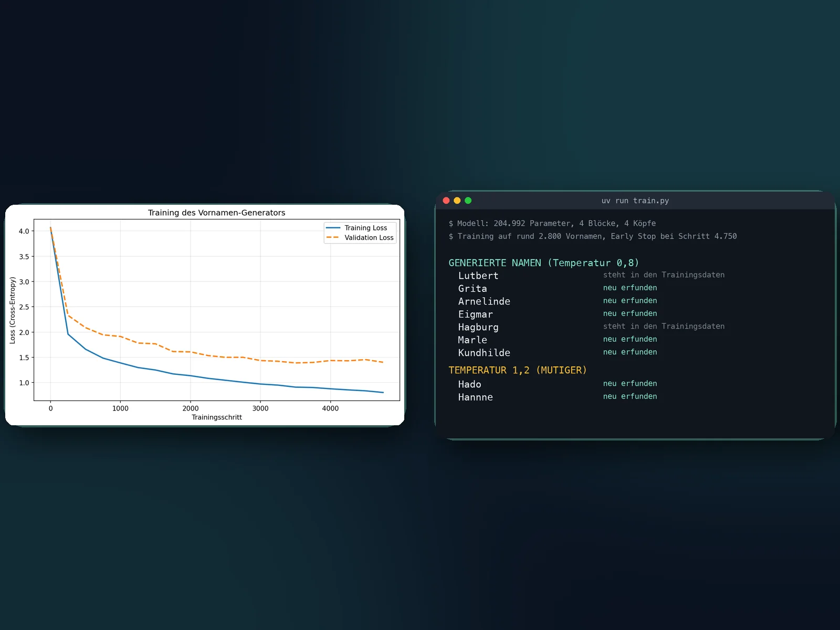Click the heading 'TEMPERATUR 1,2 (MUTIGER)'
Image resolution: width=840 pixels, height=630 pixels.
click(518, 370)
